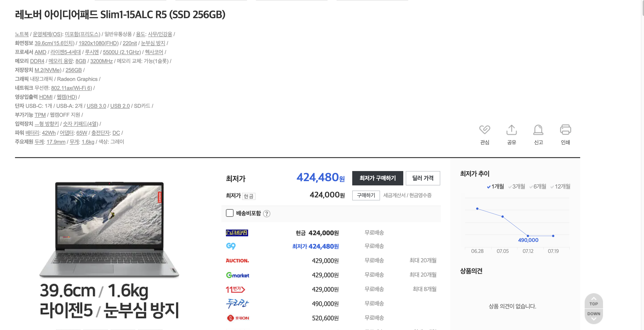Click the 06.28 data point on price chart

477,208
